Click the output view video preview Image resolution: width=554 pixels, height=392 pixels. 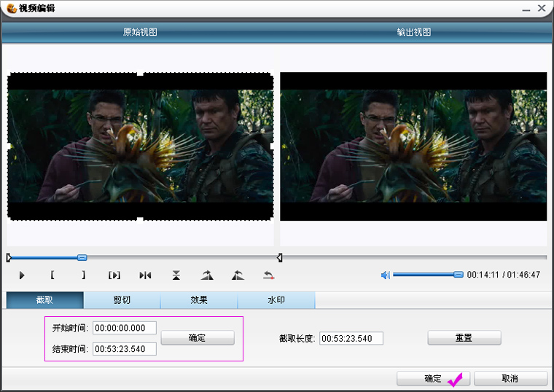click(413, 146)
